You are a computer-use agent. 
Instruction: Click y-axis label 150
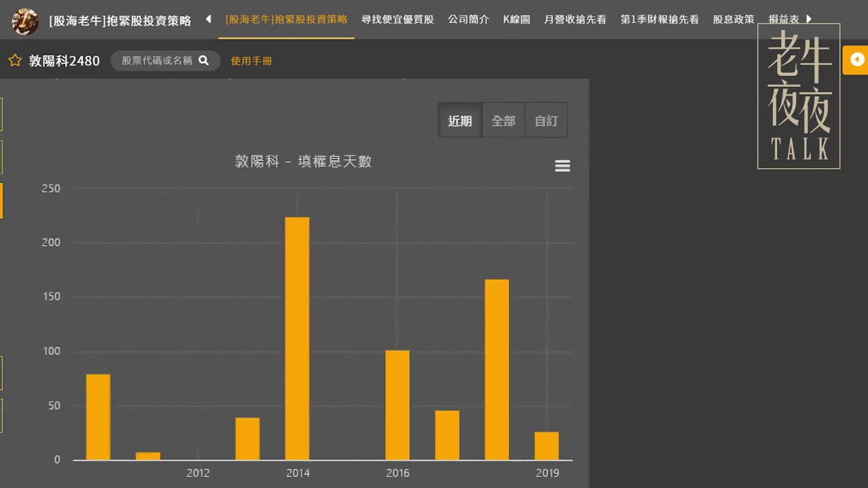pos(51,297)
